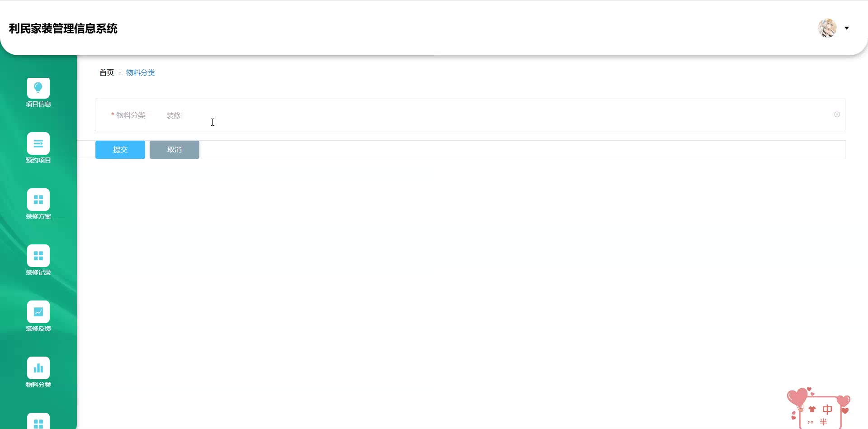Image resolution: width=868 pixels, height=429 pixels.
Task: Toggle IME Chinese punctuation mode
Action: (811, 422)
